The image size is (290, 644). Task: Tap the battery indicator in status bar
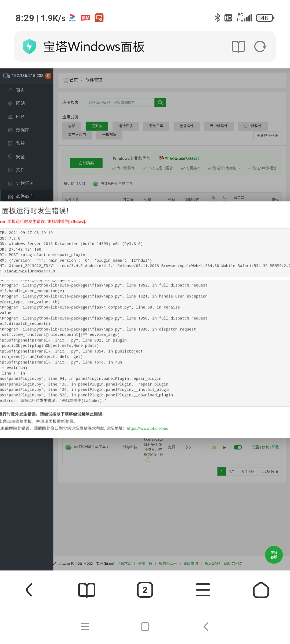pyautogui.click(x=265, y=18)
